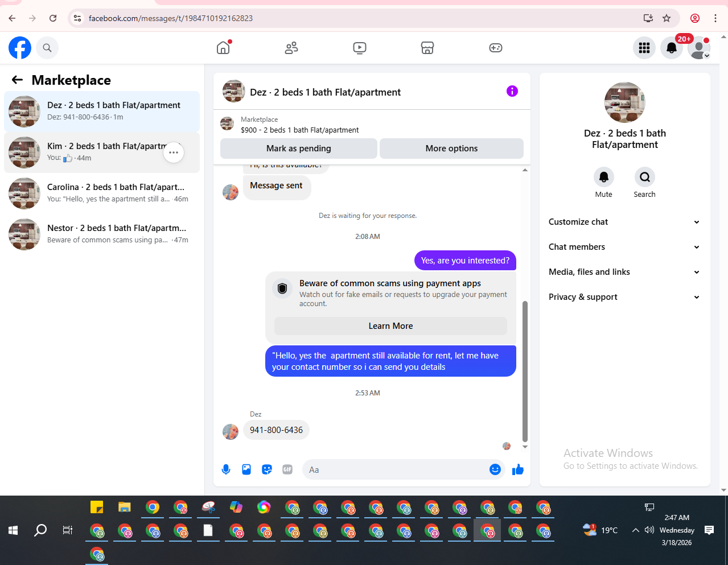Click Dez's avatar beside phone number
The image size is (728, 565).
coord(231,432)
